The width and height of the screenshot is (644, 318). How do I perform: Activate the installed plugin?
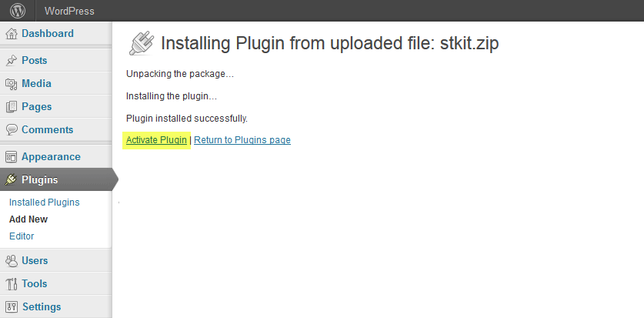pyautogui.click(x=156, y=140)
